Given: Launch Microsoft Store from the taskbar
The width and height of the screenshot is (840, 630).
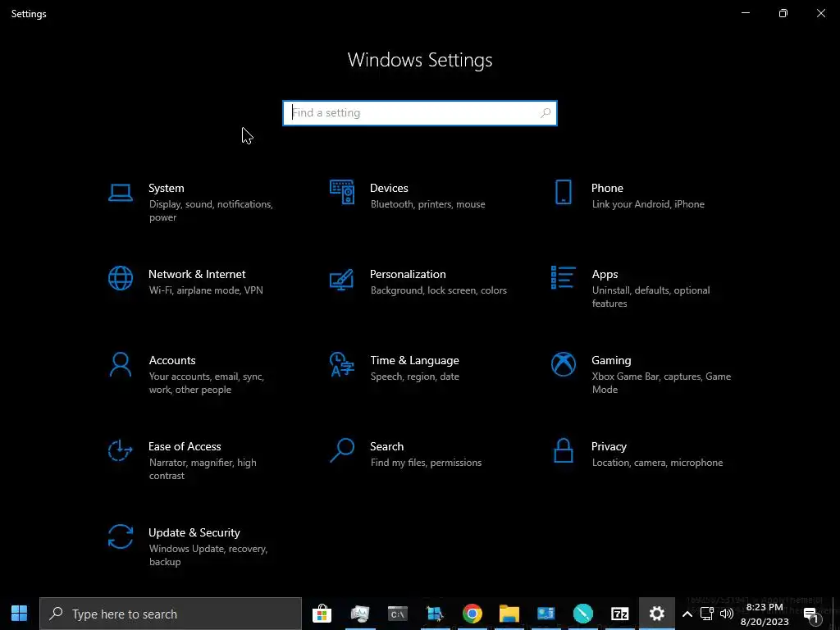Looking at the screenshot, I should (322, 614).
